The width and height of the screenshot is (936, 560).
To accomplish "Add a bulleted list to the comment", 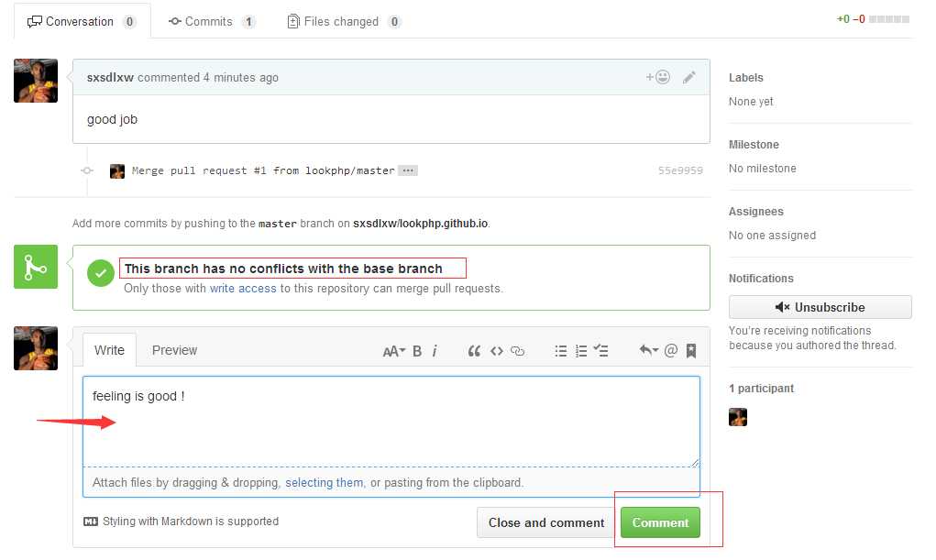I will point(560,351).
